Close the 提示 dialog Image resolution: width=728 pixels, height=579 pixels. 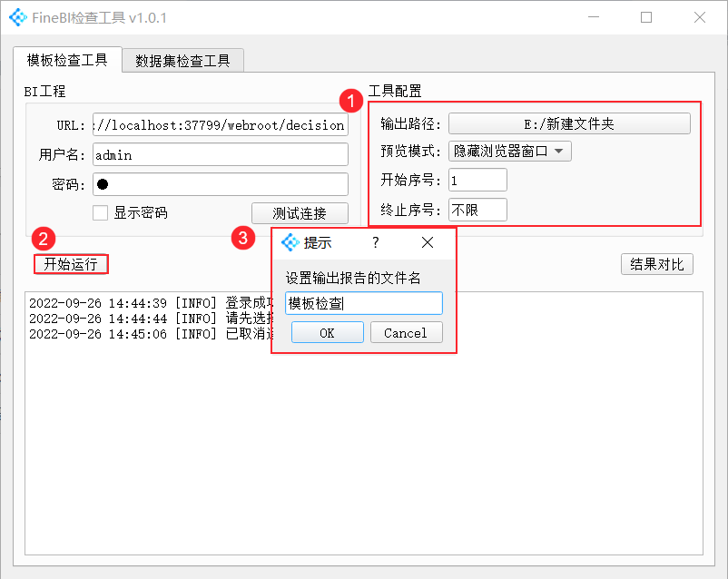(x=428, y=242)
